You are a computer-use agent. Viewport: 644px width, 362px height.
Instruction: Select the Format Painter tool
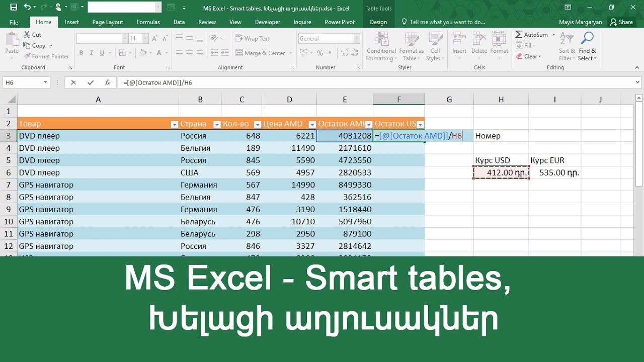[x=46, y=56]
